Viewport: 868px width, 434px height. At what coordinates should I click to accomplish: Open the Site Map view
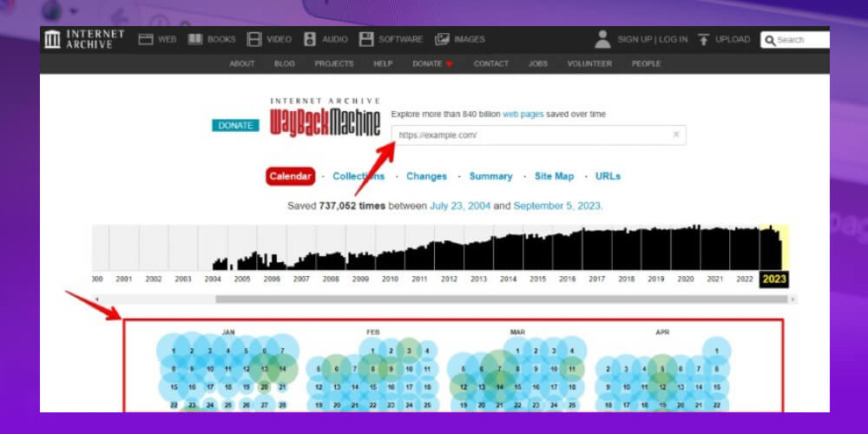554,176
